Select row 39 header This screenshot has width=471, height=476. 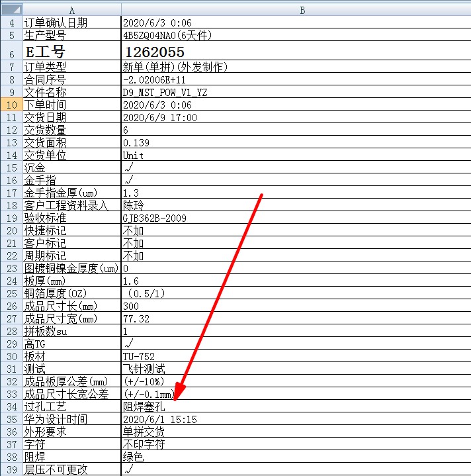(11, 469)
